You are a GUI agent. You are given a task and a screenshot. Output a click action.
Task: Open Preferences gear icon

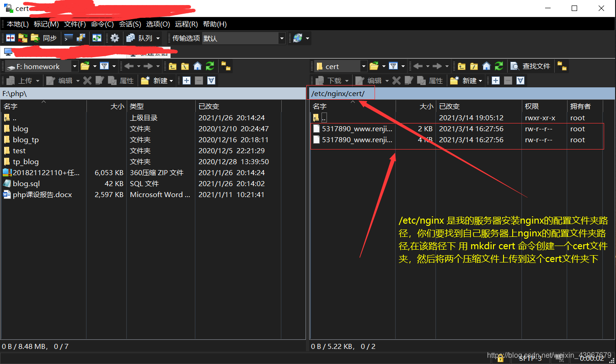(x=115, y=38)
